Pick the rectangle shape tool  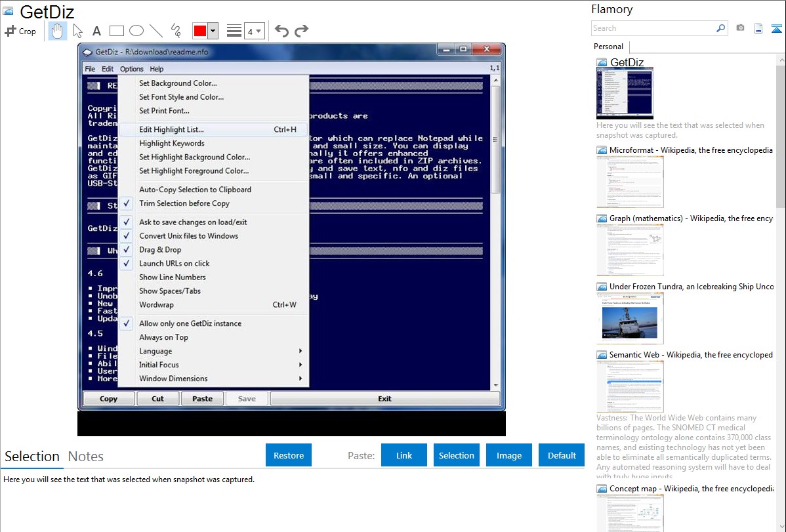(117, 31)
